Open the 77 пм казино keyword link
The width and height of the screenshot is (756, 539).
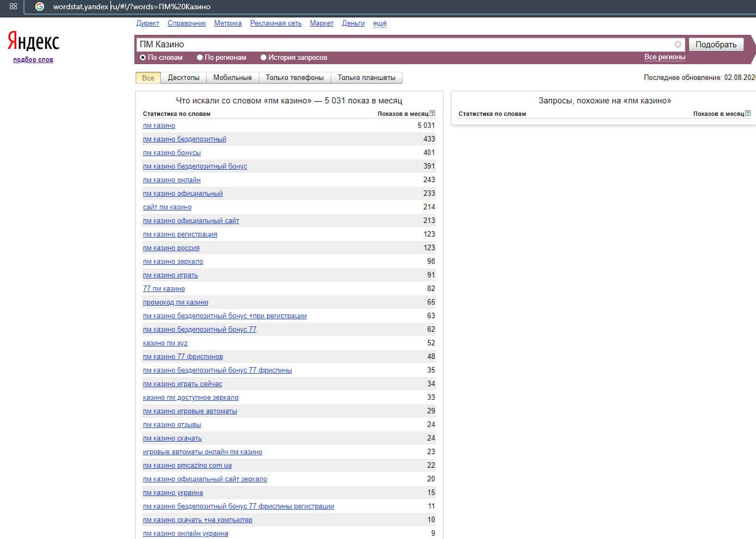(164, 289)
